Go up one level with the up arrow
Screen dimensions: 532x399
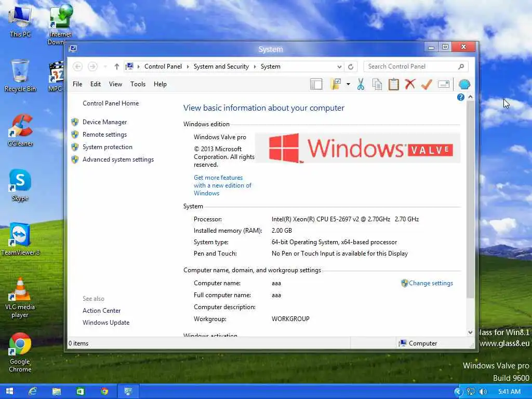[117, 66]
